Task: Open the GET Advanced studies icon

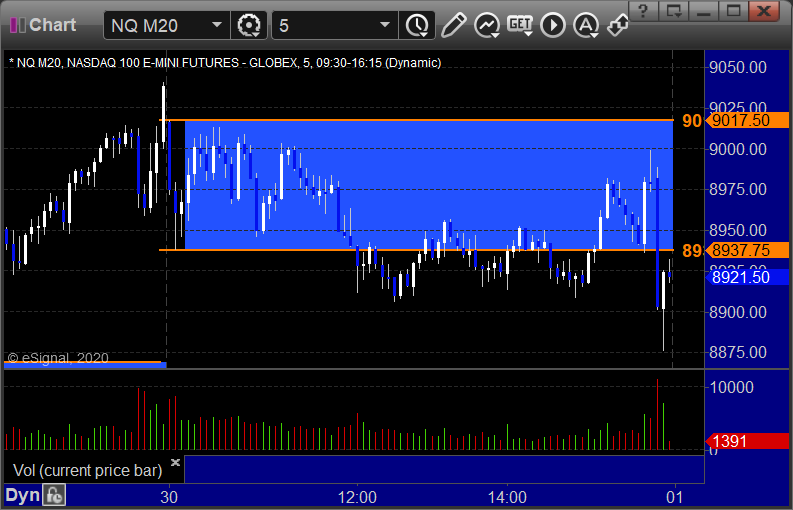Action: coord(520,25)
